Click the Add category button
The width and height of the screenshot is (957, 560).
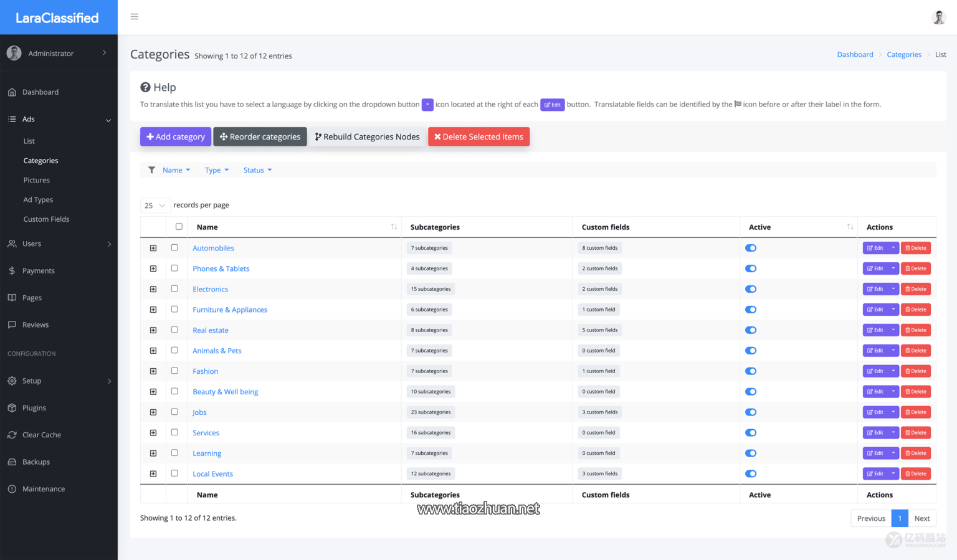click(176, 137)
